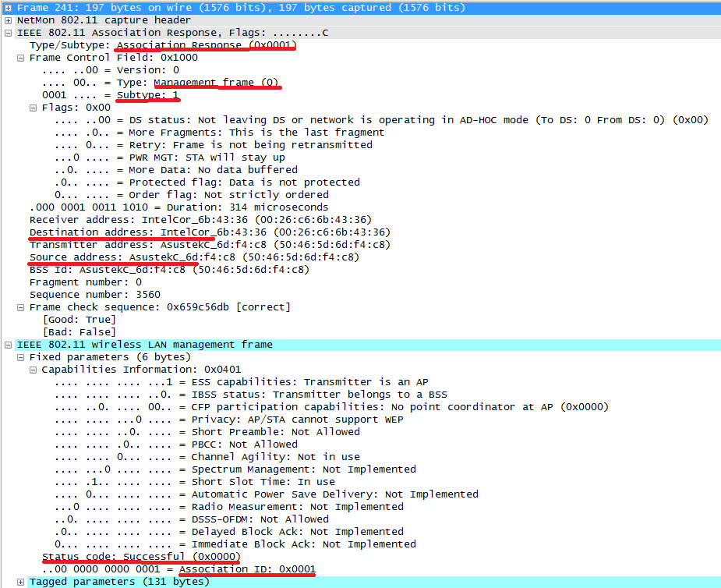This screenshot has height=588, width=721.
Task: Select the Source address field row
Action: click(x=193, y=257)
